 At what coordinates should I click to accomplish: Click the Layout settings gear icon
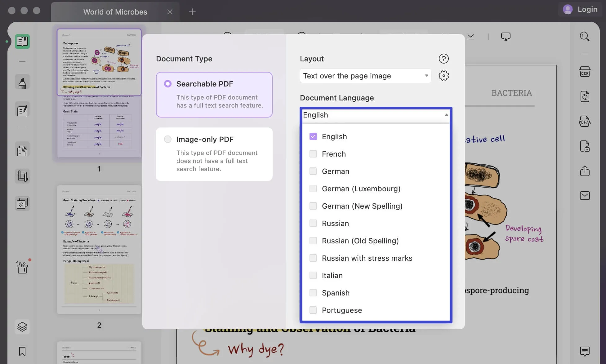tap(443, 76)
